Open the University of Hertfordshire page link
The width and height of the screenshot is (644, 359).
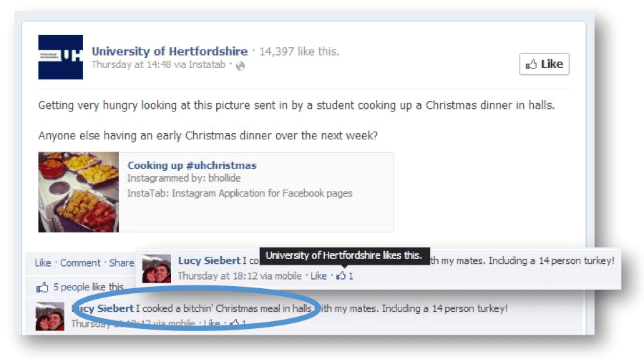coord(170,51)
